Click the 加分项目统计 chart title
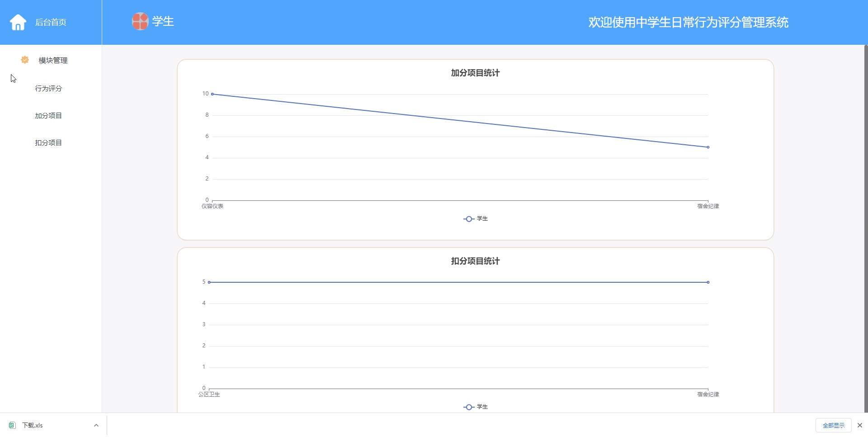Screen dimensions: 868x437 (x=475, y=73)
